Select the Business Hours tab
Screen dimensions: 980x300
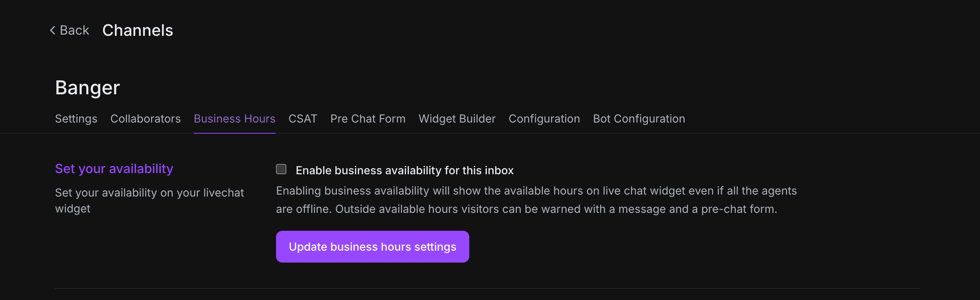pyautogui.click(x=234, y=119)
